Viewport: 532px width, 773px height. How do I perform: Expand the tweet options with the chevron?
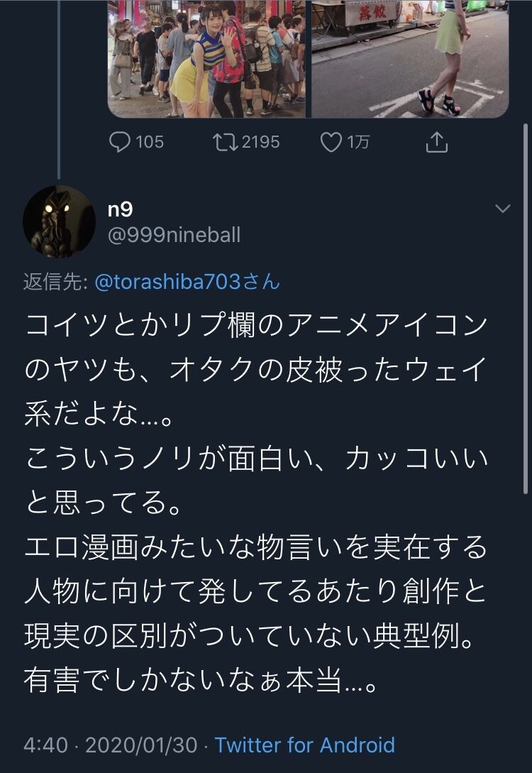click(502, 209)
